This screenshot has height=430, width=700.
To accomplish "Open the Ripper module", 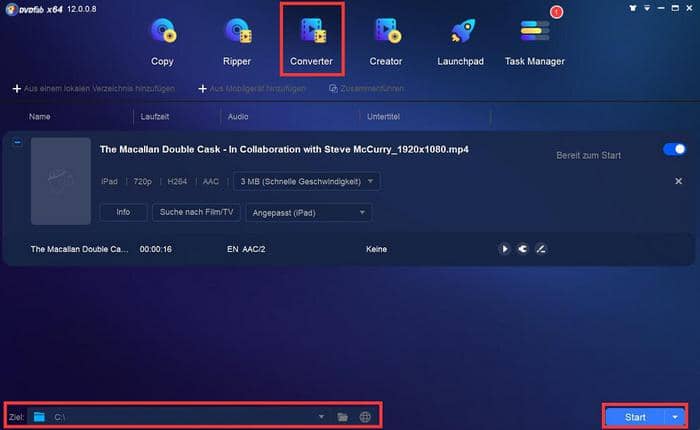I will tap(238, 40).
